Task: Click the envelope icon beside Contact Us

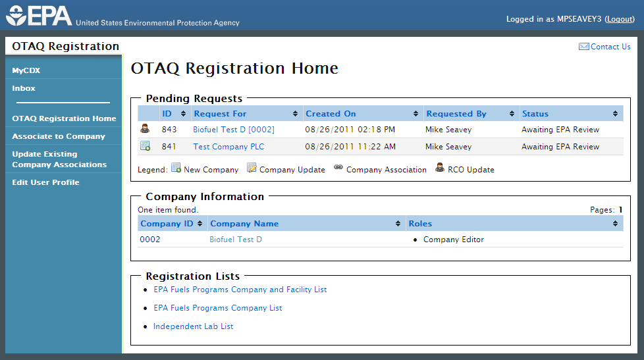Action: click(x=583, y=46)
